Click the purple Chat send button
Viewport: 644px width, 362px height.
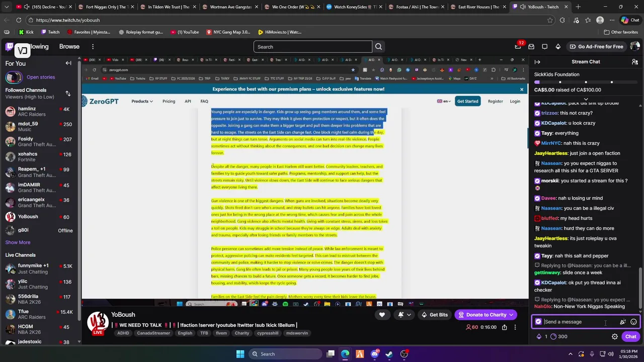coord(630,337)
